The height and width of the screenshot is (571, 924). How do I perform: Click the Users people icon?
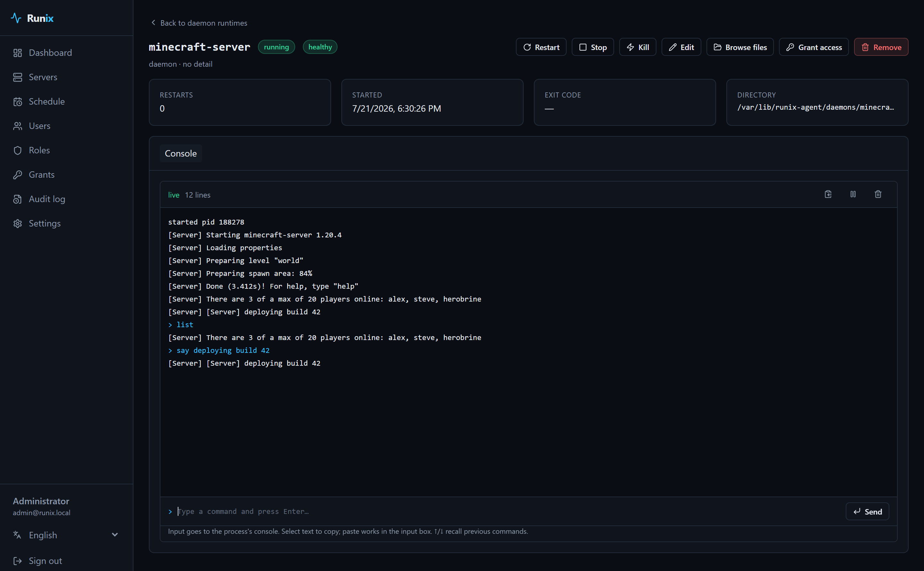coord(17,126)
